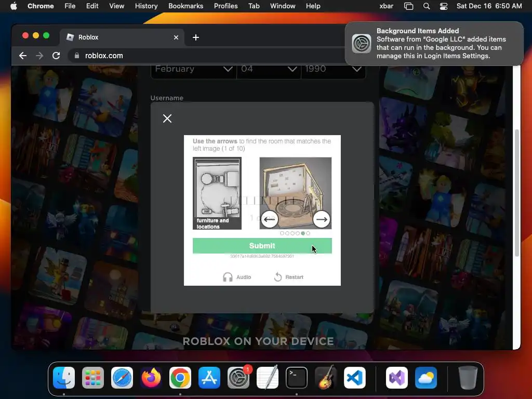Screen dimensions: 532x399
Task: Go back in Chrome
Action: [x=23, y=56]
